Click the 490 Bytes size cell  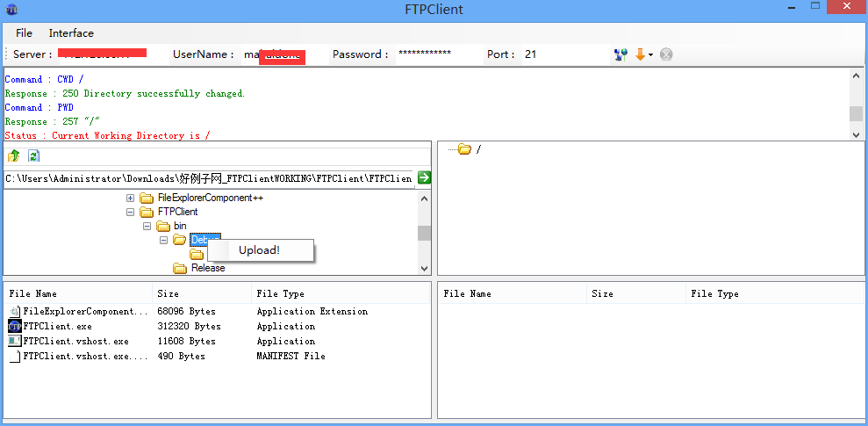point(181,357)
